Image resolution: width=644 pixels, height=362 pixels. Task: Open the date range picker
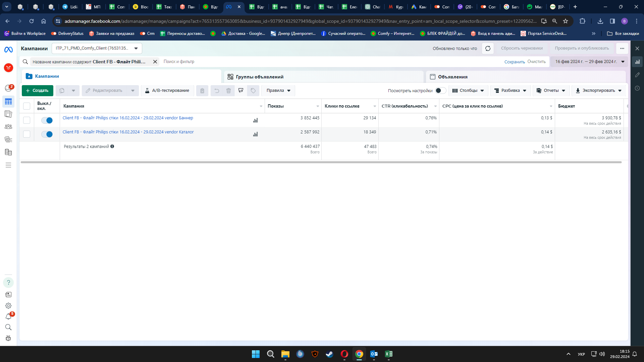tap(589, 62)
